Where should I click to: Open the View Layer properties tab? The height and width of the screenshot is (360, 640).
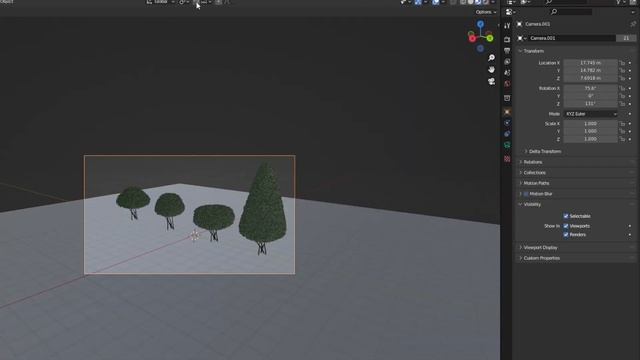tap(507, 62)
